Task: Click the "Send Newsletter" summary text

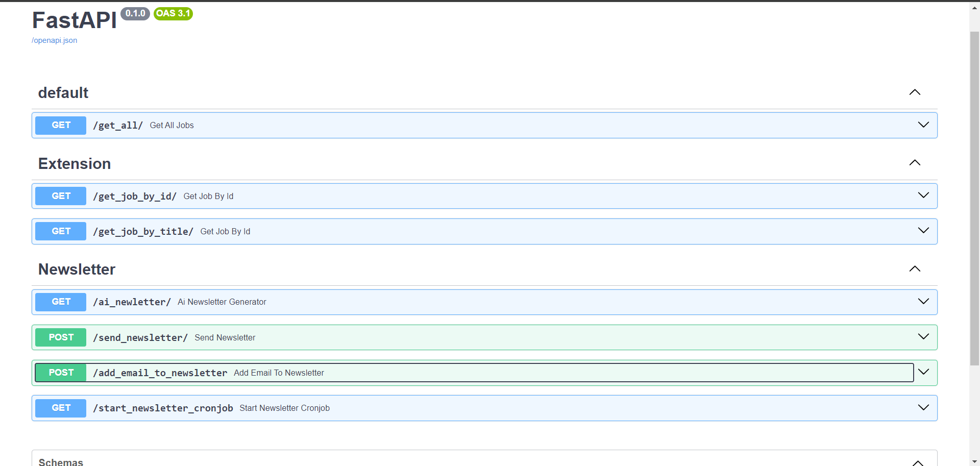Action: click(225, 338)
